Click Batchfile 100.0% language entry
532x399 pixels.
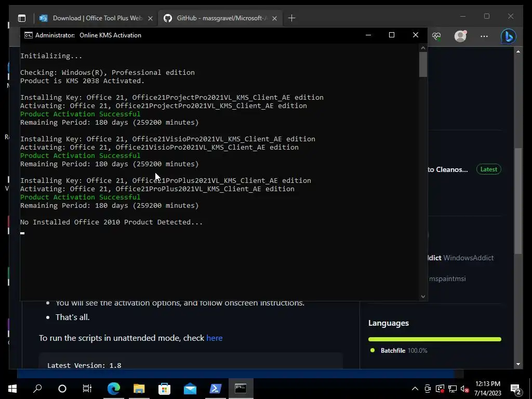coord(399,351)
